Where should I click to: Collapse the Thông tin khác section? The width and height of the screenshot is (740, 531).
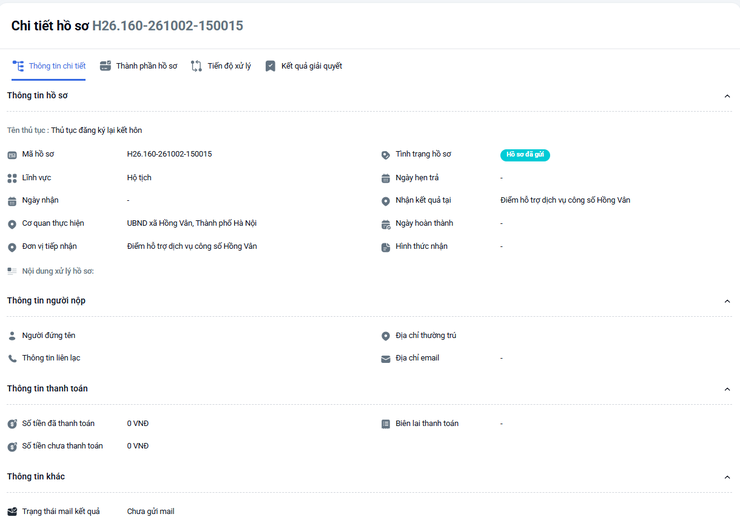tap(727, 477)
